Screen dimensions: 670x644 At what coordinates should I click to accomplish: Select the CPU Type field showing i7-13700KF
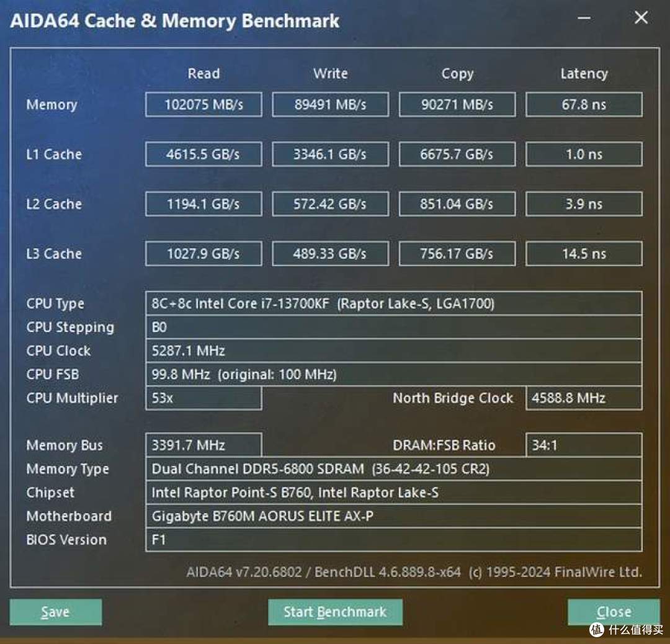[395, 303]
